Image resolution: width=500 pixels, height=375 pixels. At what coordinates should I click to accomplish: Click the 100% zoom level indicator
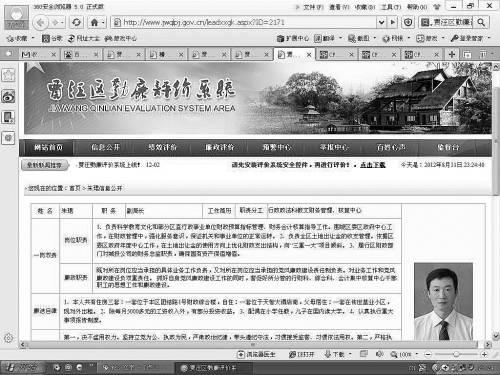(402, 355)
